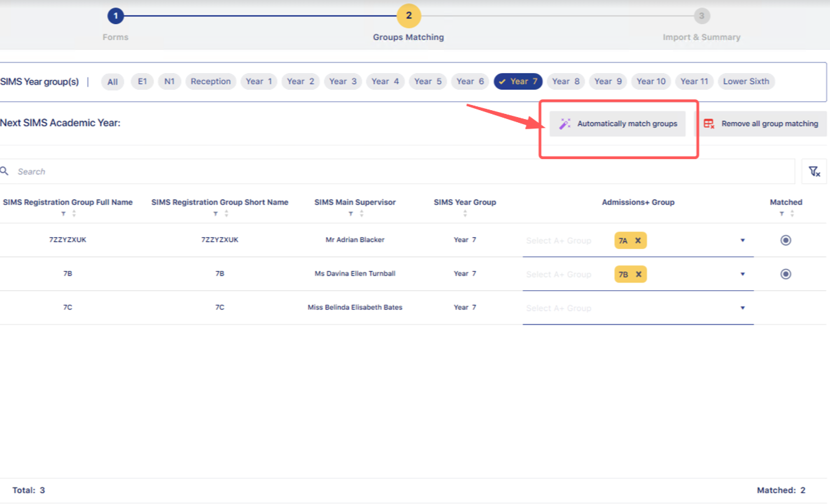This screenshot has width=830, height=504.
Task: Select the Year 4 chip
Action: coord(386,81)
